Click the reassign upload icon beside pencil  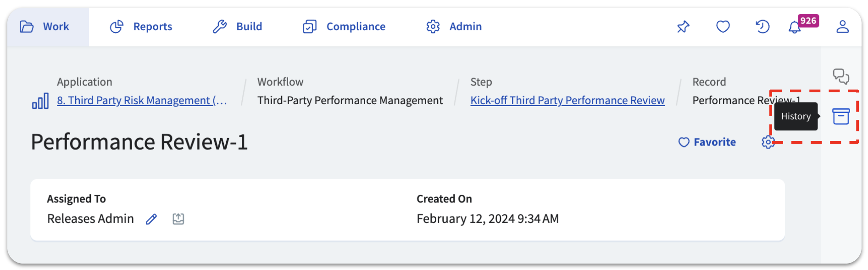tap(178, 219)
